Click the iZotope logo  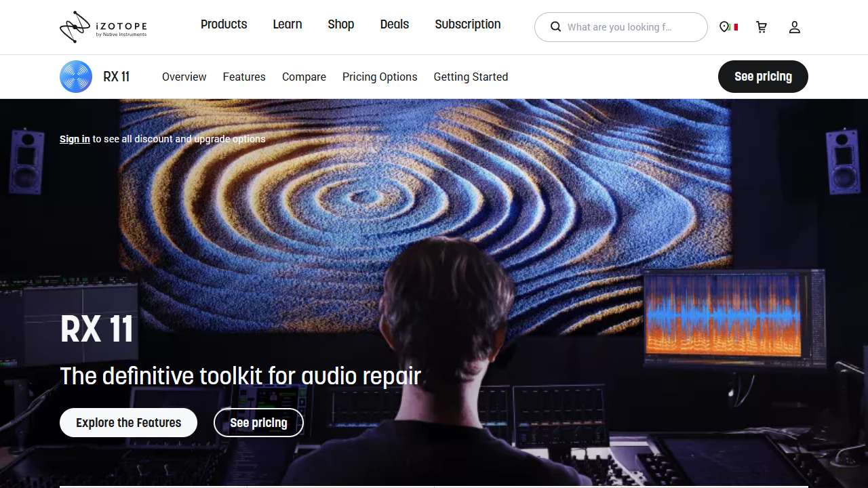coord(103,27)
